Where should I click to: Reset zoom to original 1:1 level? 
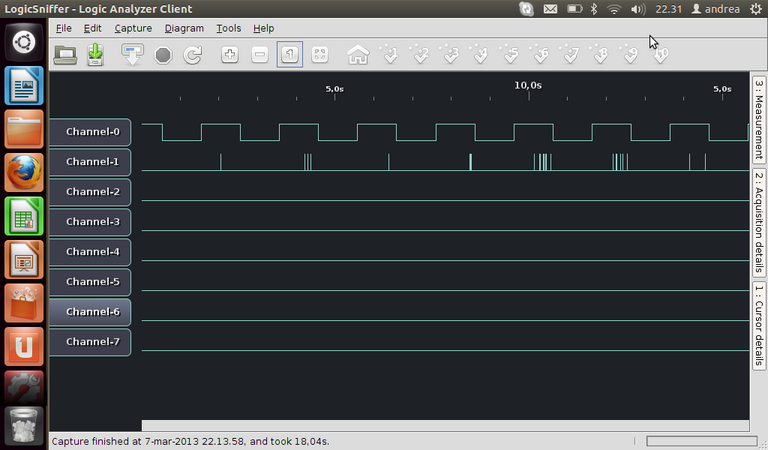[289, 54]
